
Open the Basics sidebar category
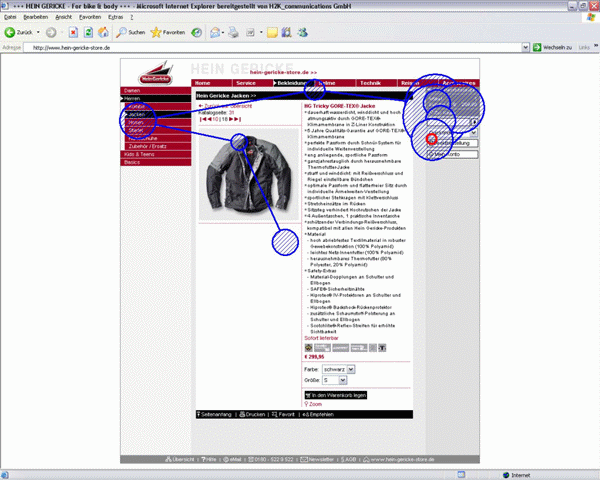pyautogui.click(x=155, y=162)
